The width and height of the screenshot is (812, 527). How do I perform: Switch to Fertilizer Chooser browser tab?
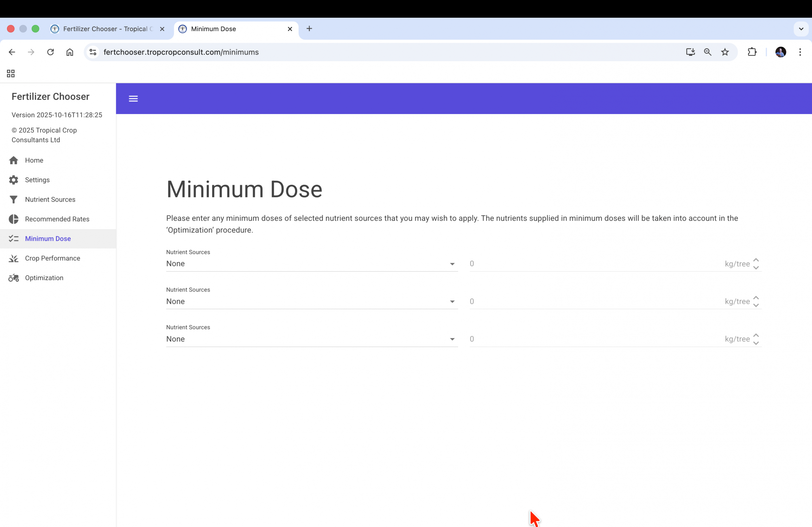[105, 29]
